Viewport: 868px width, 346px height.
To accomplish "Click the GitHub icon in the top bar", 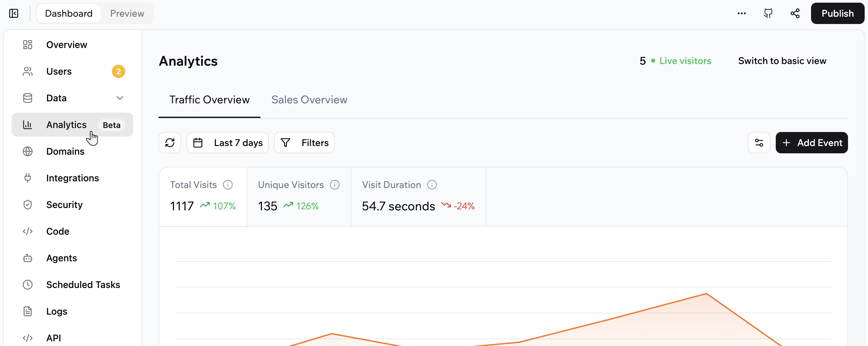I will (768, 13).
